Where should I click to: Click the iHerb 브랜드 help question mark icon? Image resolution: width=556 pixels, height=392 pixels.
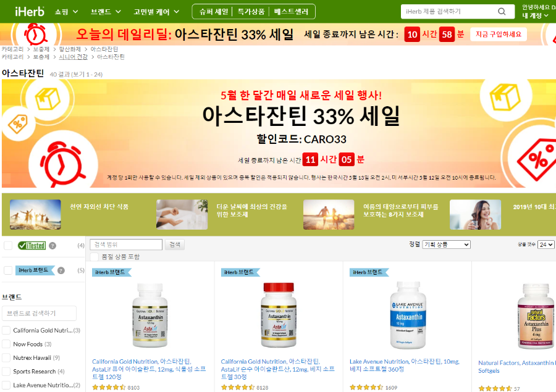61,270
